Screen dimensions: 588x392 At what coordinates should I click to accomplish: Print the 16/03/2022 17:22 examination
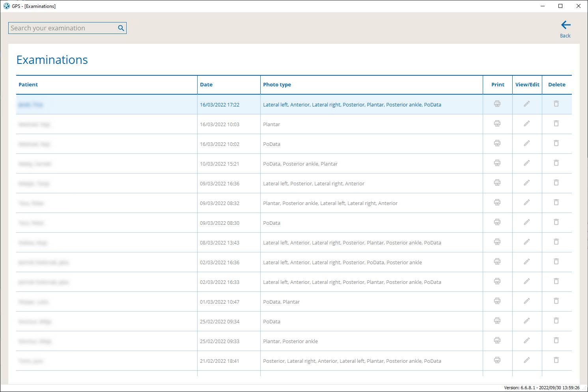tap(497, 104)
